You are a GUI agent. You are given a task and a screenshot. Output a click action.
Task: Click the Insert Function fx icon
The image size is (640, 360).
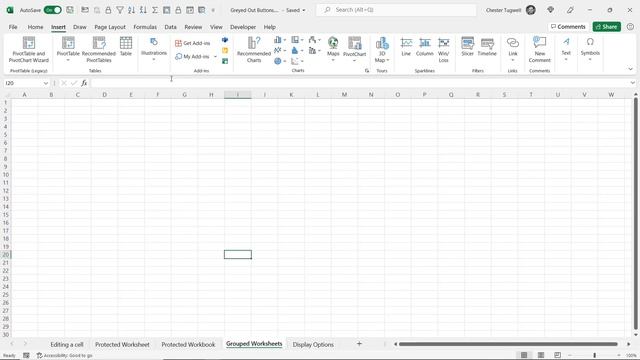(x=84, y=83)
